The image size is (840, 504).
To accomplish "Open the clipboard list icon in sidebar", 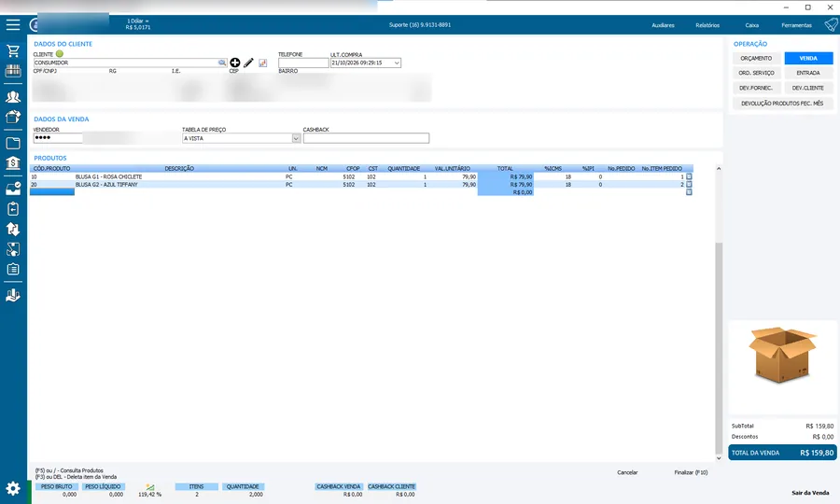I will click(x=13, y=269).
